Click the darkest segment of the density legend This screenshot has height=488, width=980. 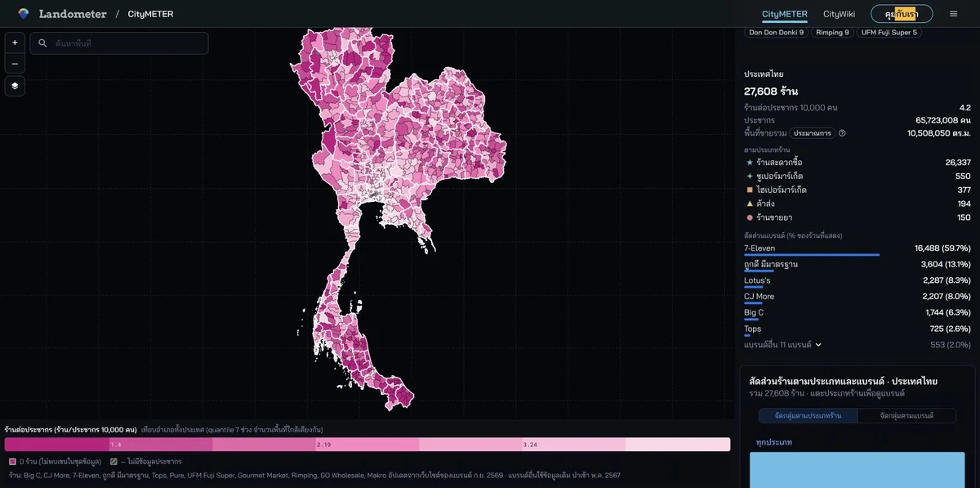coord(56,445)
